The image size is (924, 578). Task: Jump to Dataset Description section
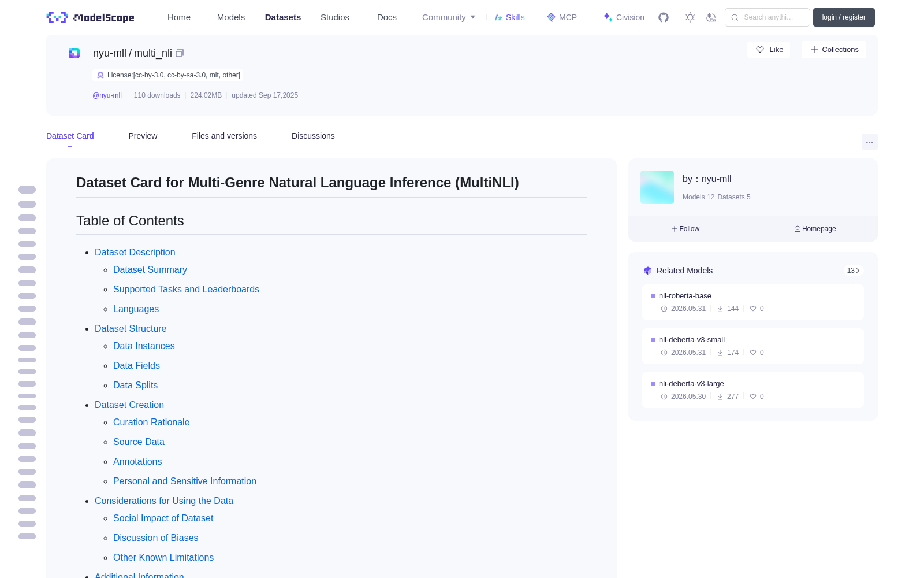(135, 252)
